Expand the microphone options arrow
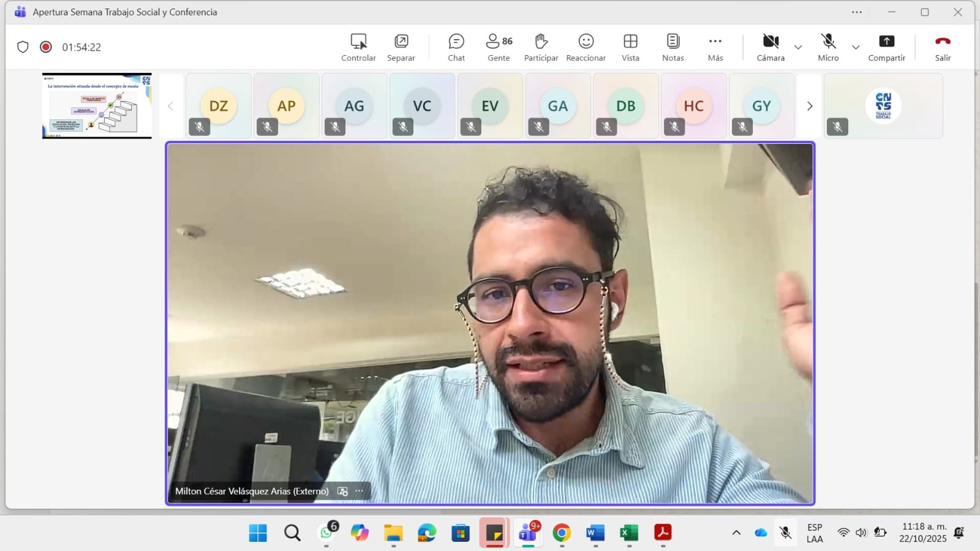 point(856,47)
